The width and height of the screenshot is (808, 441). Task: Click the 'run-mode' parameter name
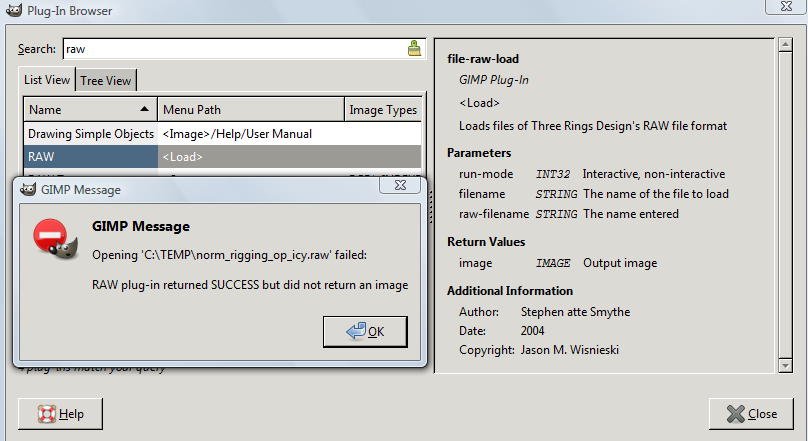point(486,174)
